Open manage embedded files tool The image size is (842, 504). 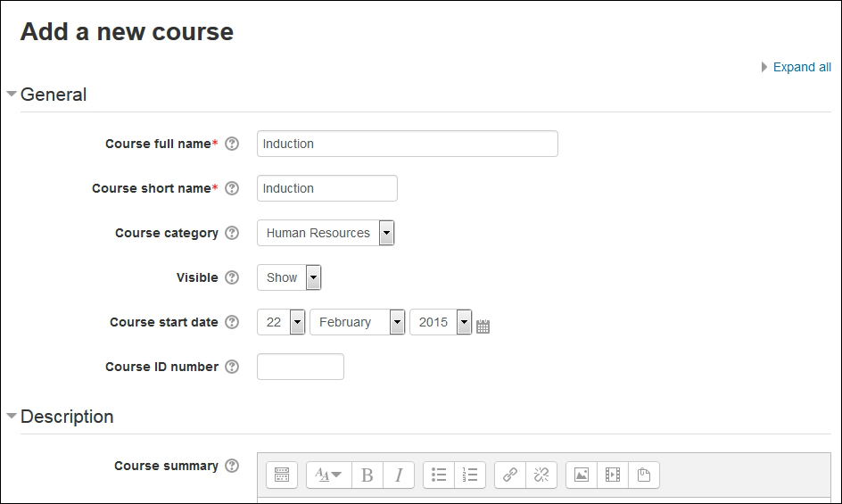[x=644, y=475]
